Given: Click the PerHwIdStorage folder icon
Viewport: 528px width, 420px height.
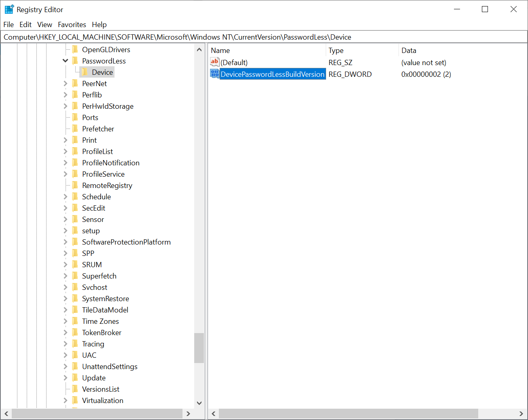Looking at the screenshot, I should (75, 106).
